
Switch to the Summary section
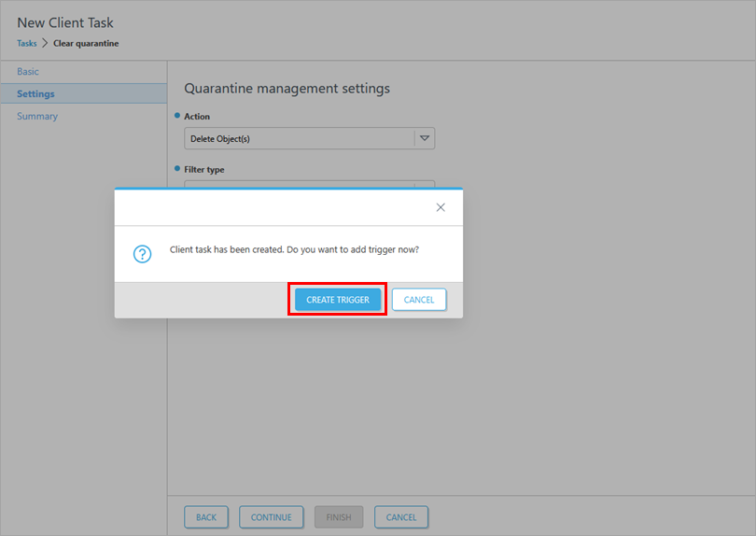(x=37, y=117)
